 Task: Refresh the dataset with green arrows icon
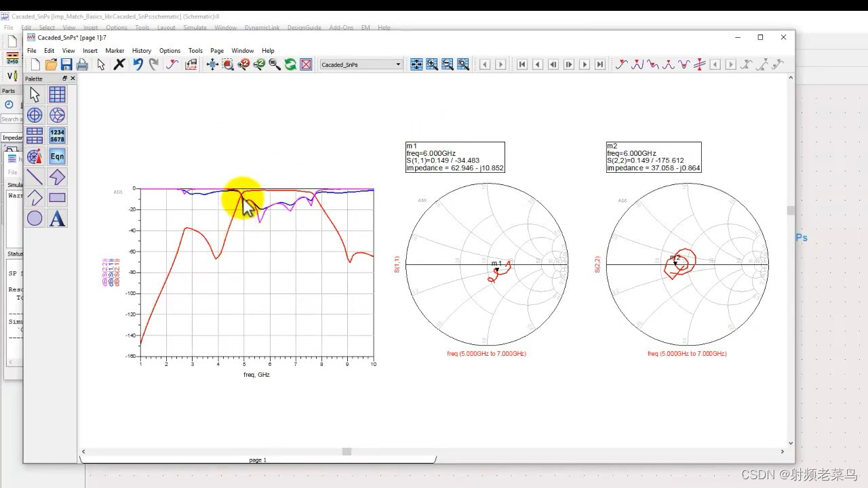pos(290,64)
